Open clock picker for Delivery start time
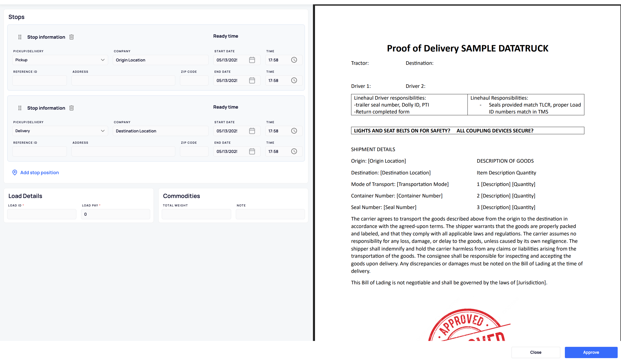621x364 pixels. (x=294, y=131)
